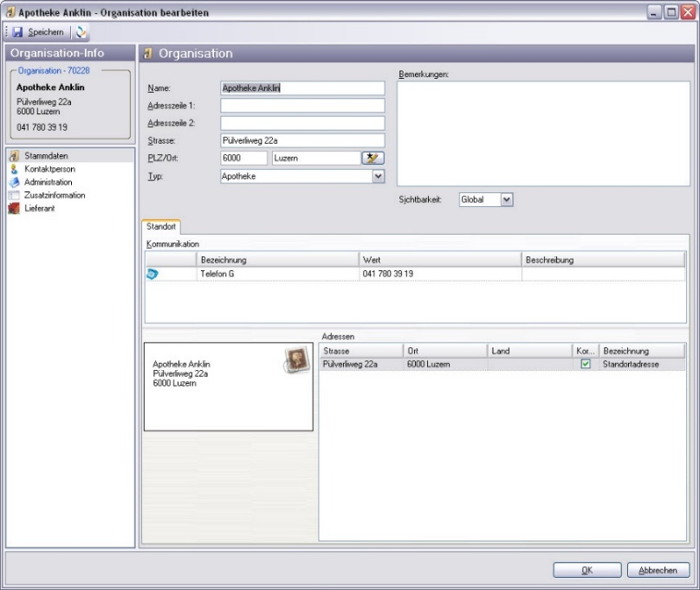Click the Telefon G row phone icon
The height and width of the screenshot is (590, 700).
[x=152, y=274]
